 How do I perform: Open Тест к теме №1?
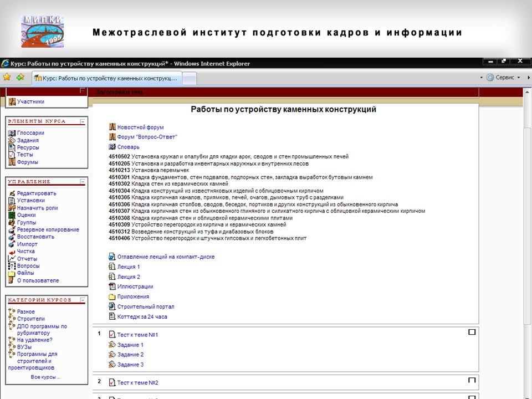[137, 335]
